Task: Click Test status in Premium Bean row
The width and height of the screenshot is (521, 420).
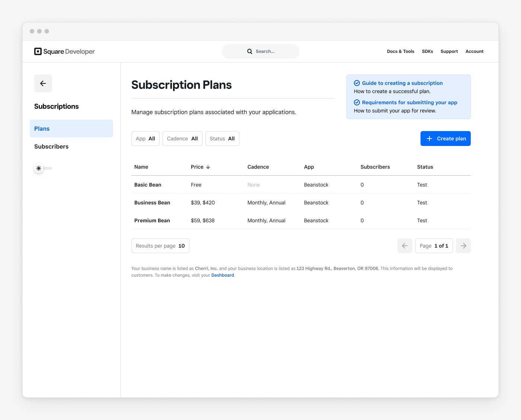Action: pyautogui.click(x=422, y=220)
